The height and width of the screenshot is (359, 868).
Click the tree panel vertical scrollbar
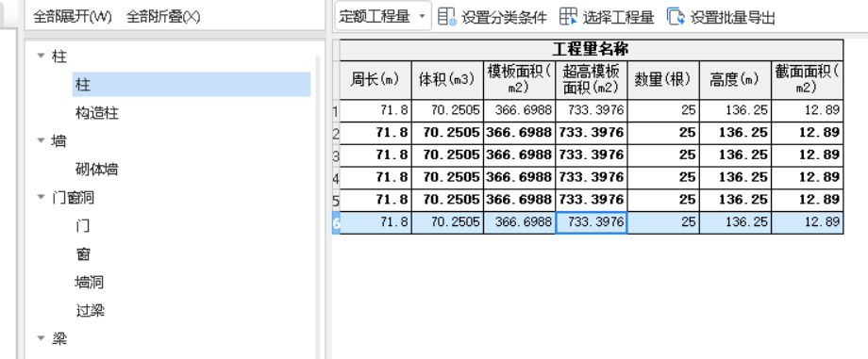pos(318,207)
